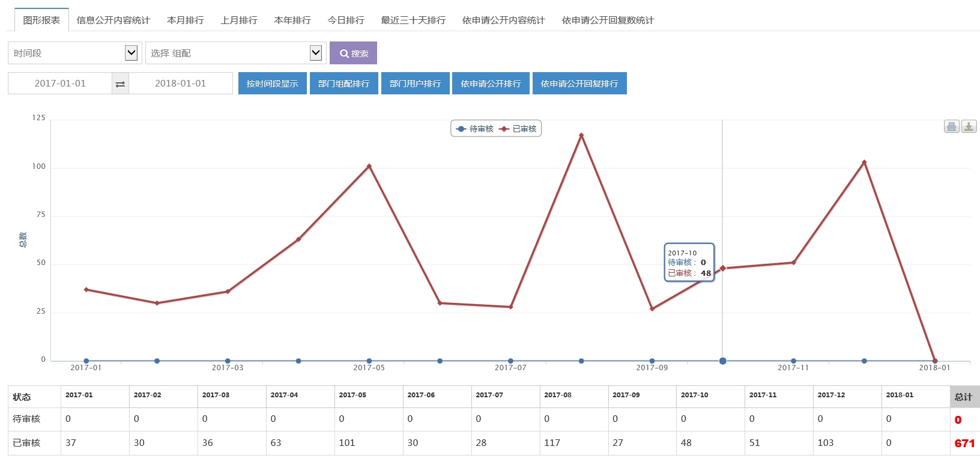980x467 pixels.
Task: Click table cell value 103
Action: [826, 443]
